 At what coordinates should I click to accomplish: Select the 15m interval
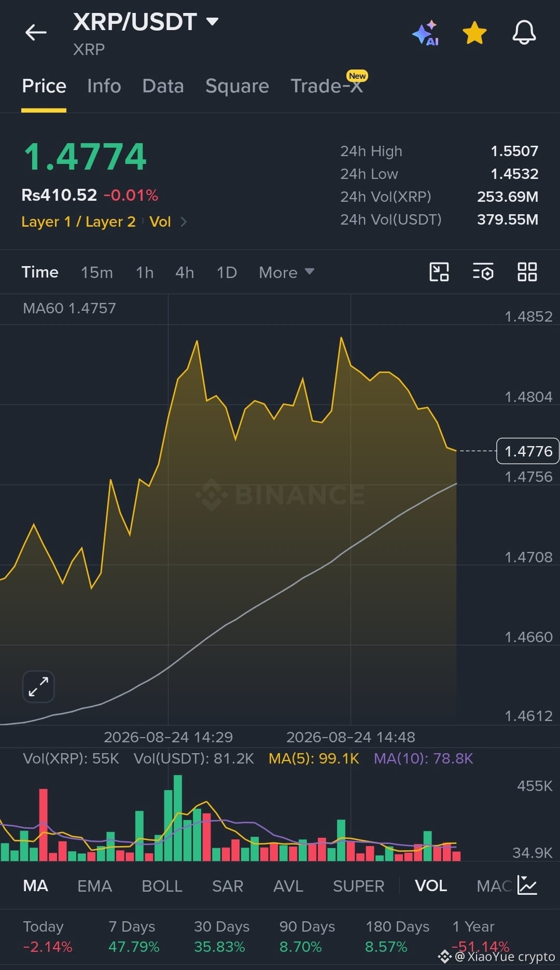97,272
